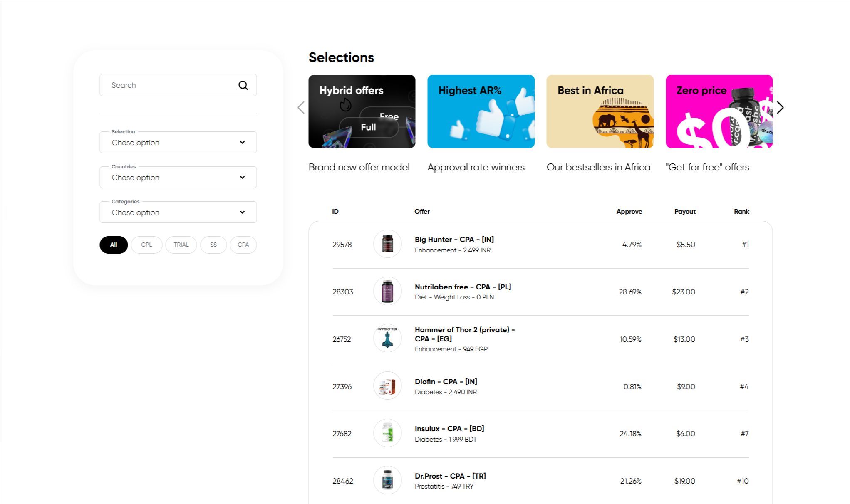
Task: Click the Hammer of Thor product icon
Action: (x=387, y=338)
